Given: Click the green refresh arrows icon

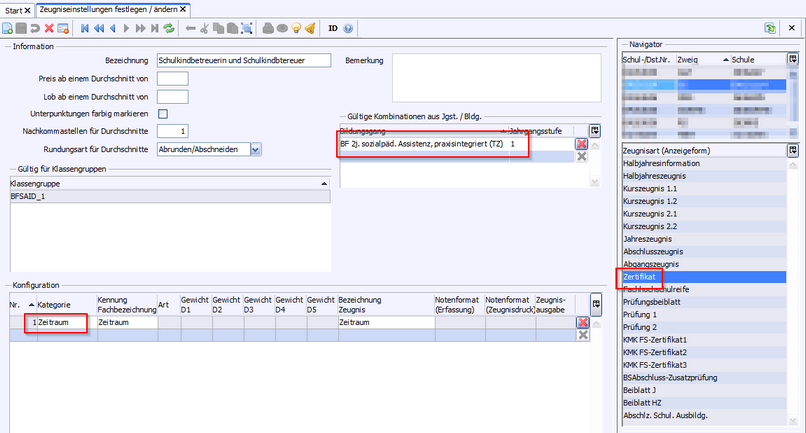Looking at the screenshot, I should pos(169,28).
